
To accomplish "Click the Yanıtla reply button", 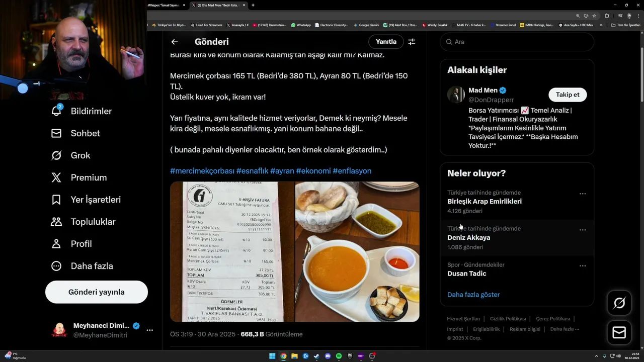I will 386,42.
